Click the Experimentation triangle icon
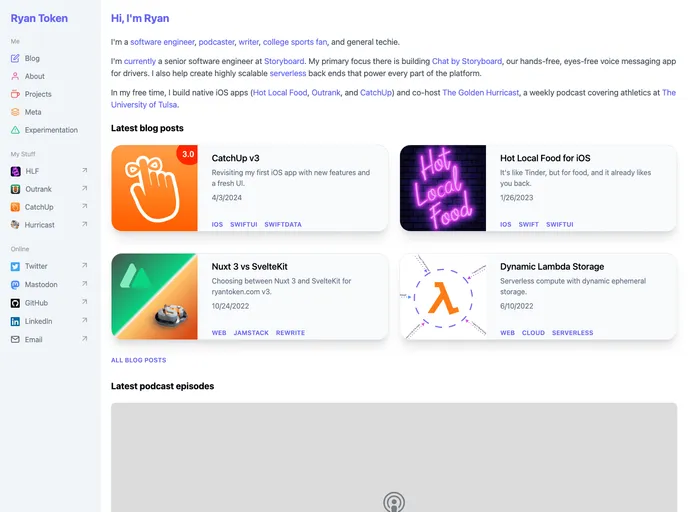 click(15, 130)
